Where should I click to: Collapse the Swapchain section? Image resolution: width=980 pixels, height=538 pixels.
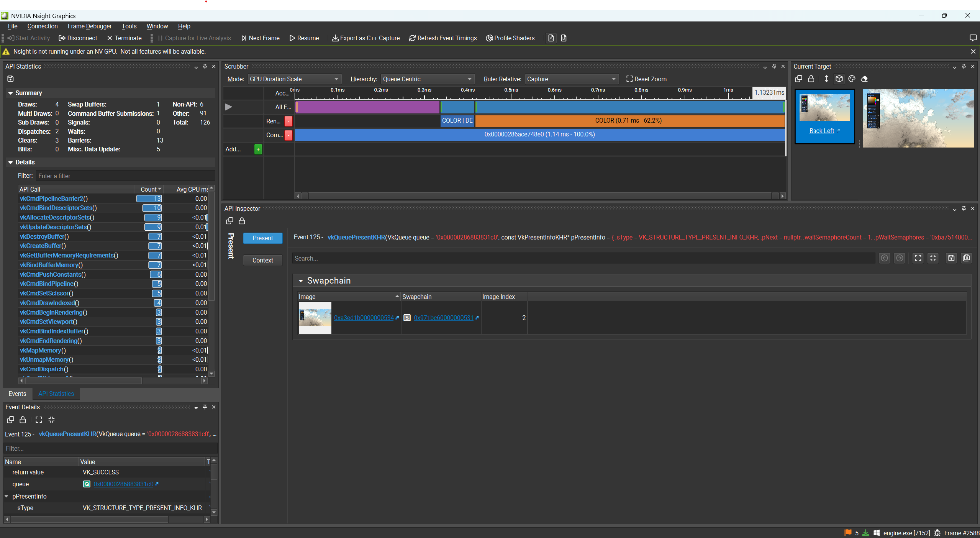click(x=301, y=281)
